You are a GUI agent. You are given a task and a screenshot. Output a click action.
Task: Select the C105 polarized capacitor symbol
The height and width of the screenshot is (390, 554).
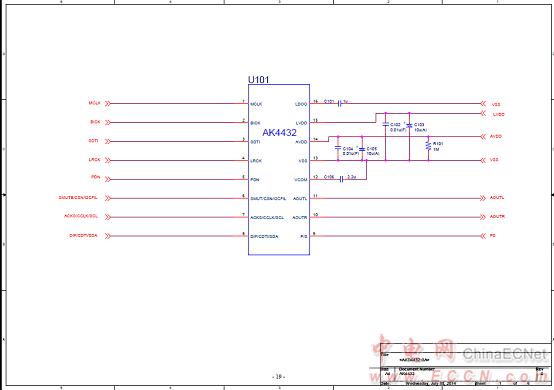pyautogui.click(x=362, y=149)
